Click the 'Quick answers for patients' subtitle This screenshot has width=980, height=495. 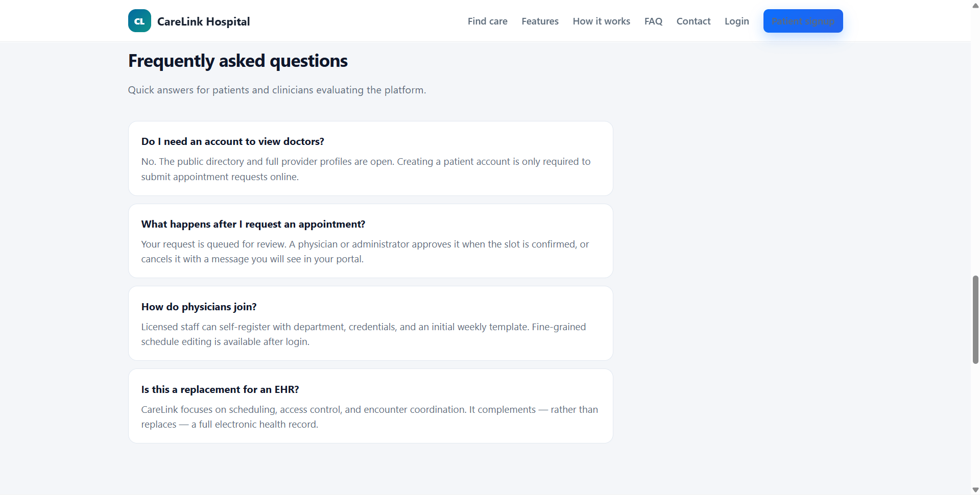pos(277,90)
